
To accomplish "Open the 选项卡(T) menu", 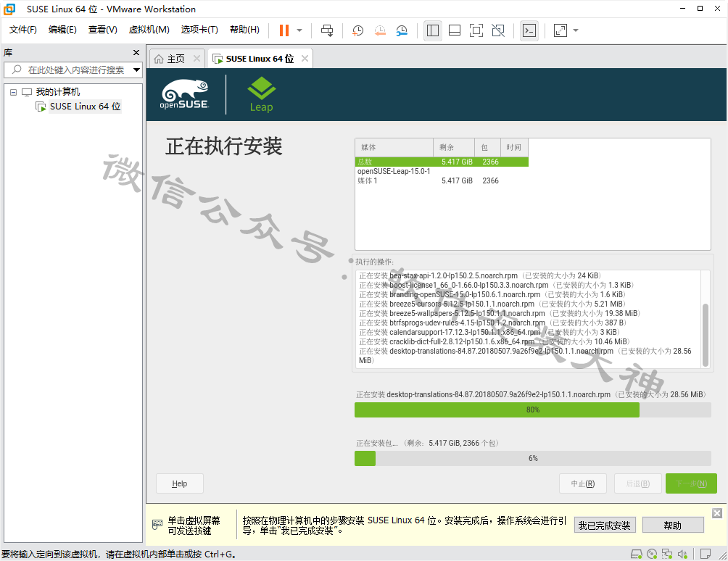I will (199, 30).
